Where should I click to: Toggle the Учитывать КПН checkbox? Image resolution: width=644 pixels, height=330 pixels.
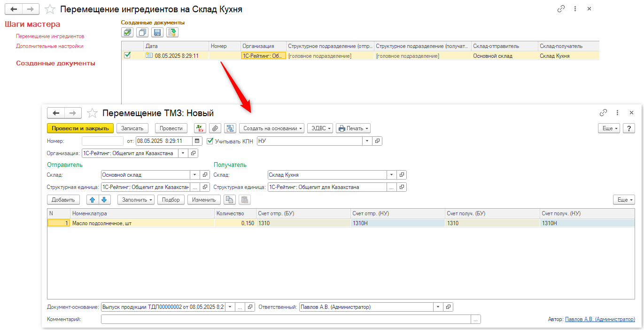coord(210,141)
